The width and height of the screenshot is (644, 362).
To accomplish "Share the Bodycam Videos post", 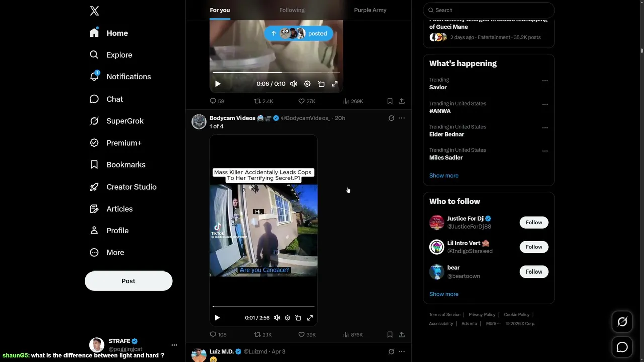I will [401, 334].
